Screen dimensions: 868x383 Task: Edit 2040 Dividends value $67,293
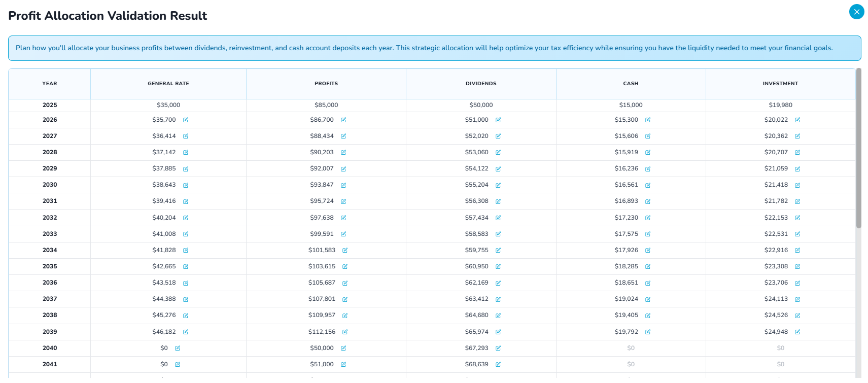coord(498,349)
